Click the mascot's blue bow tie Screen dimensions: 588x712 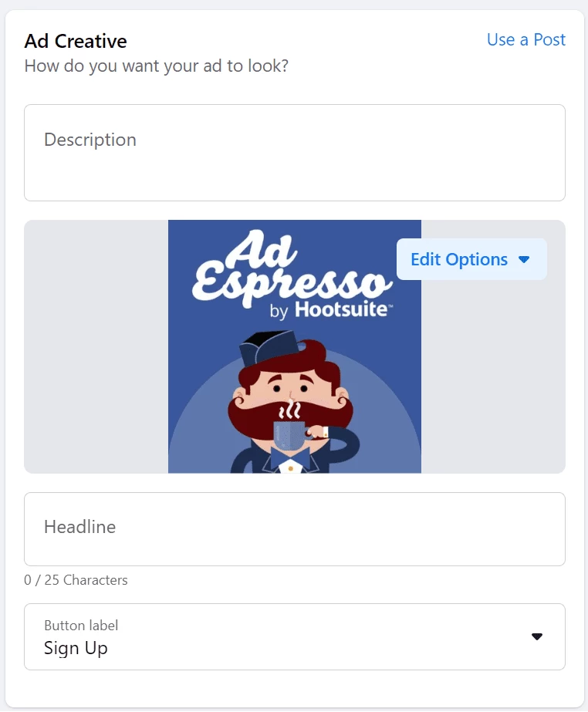click(291, 457)
